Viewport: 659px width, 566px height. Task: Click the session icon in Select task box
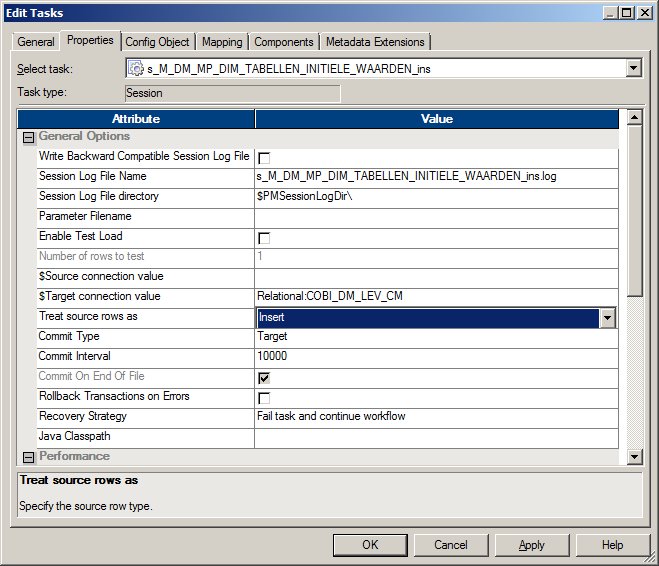(x=138, y=68)
